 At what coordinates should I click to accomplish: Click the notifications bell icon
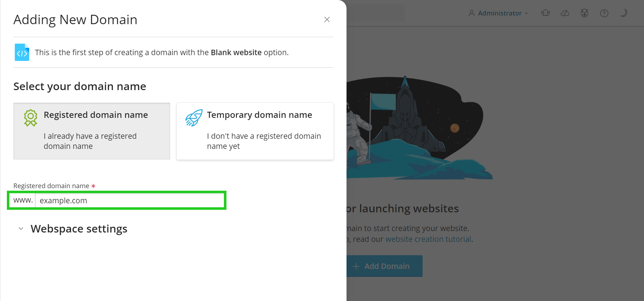coord(546,13)
